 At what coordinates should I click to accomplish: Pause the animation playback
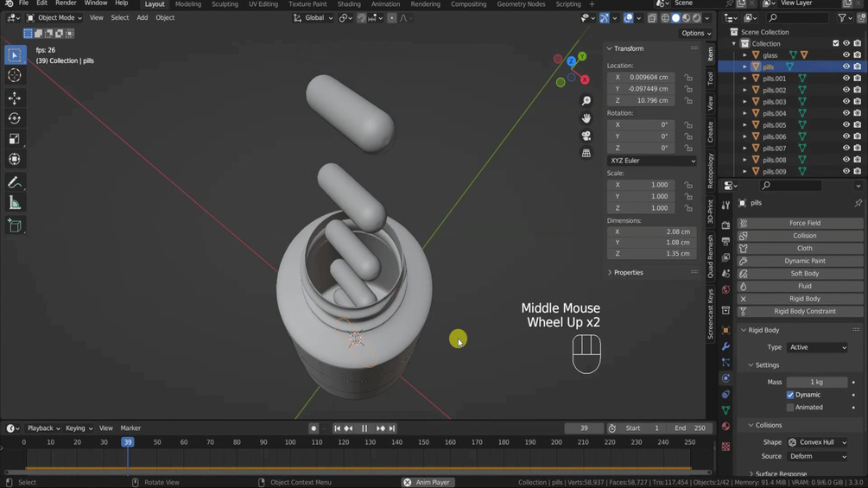364,428
